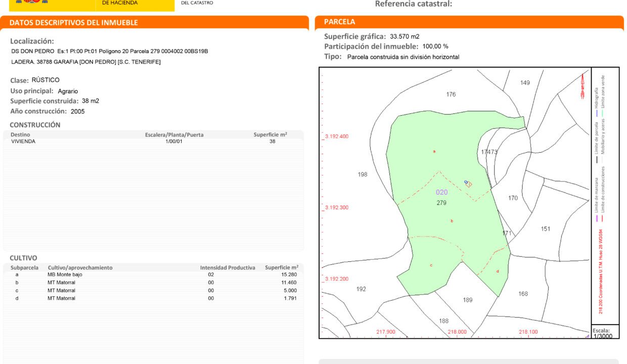
Task: Click the 'Referencia catastral:' heading
Action: coord(414,4)
